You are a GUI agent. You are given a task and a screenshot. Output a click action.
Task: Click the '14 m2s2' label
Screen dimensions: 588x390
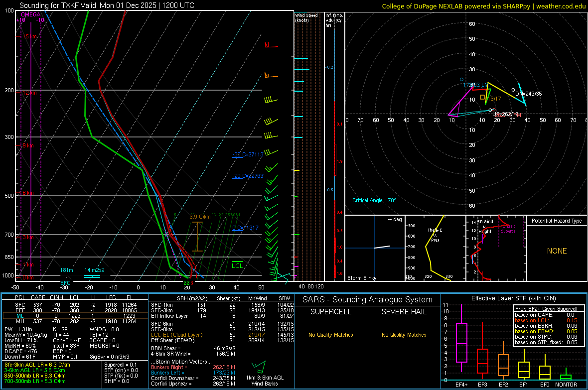(x=95, y=270)
